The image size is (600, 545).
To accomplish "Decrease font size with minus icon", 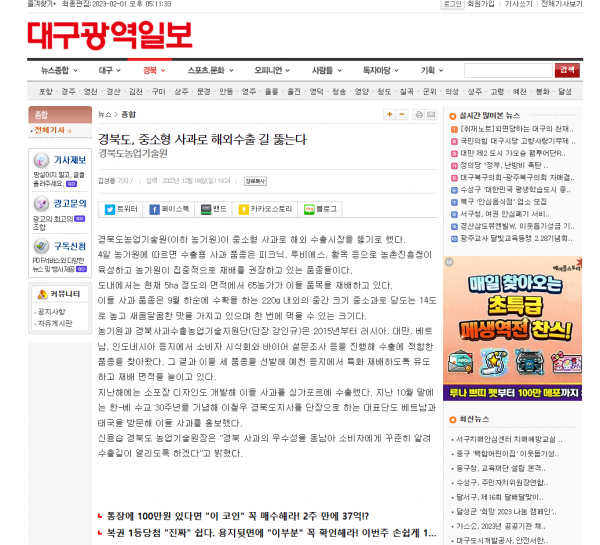I will (402, 114).
